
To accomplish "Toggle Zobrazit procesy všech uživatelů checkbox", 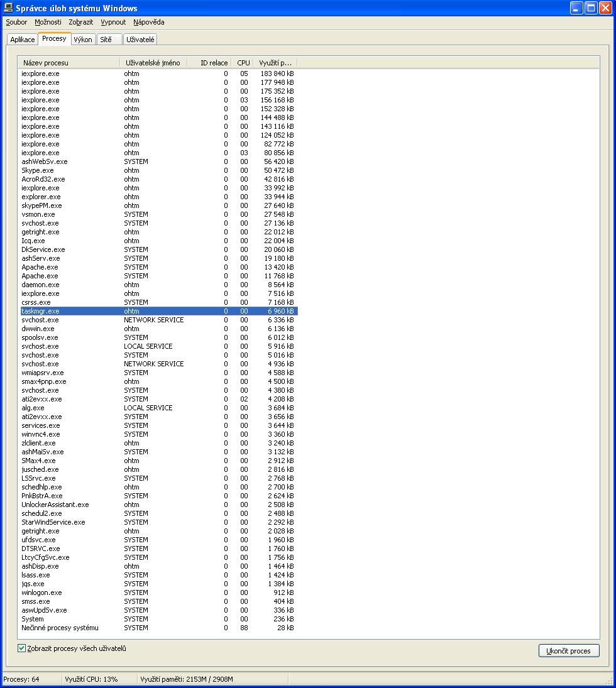I will point(22,648).
